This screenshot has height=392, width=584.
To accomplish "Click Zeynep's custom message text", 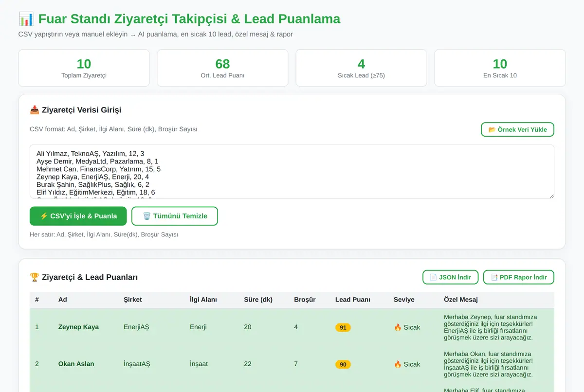I will [491, 327].
